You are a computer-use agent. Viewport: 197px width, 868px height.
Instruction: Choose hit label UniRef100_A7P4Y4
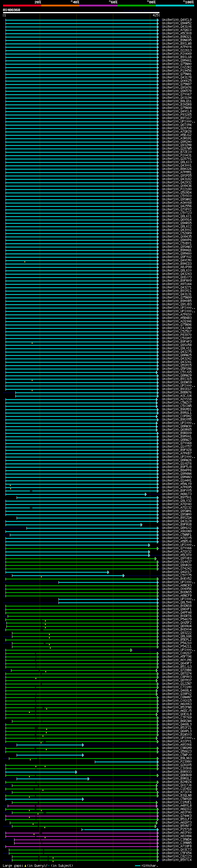(x=176, y=47)
